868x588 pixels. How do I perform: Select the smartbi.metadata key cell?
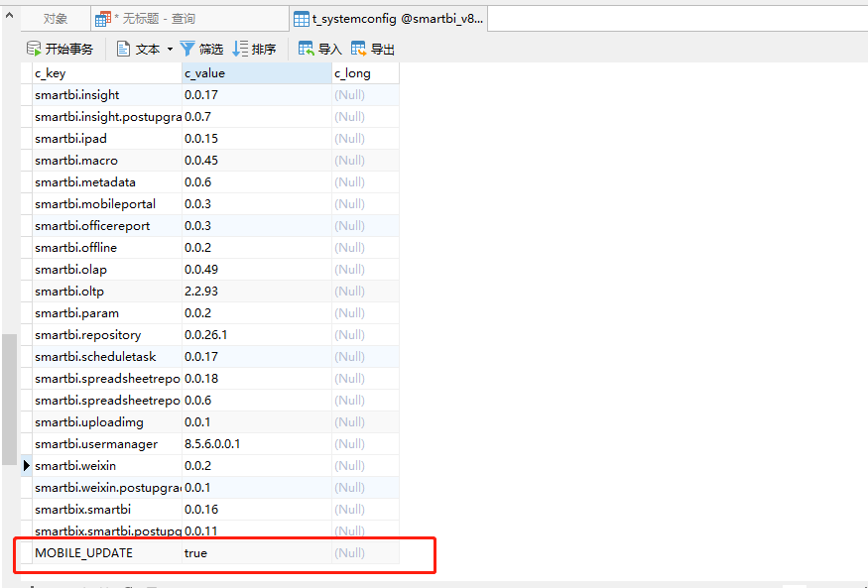tap(107, 182)
